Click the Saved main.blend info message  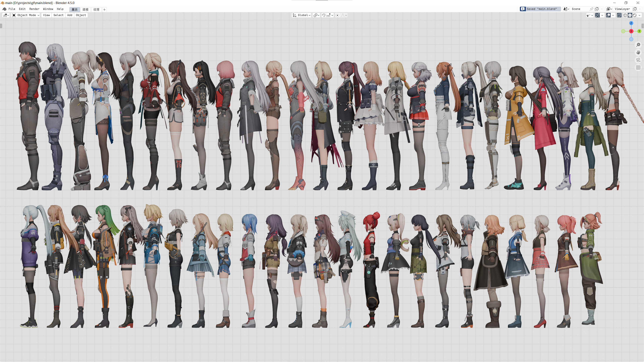coord(540,9)
